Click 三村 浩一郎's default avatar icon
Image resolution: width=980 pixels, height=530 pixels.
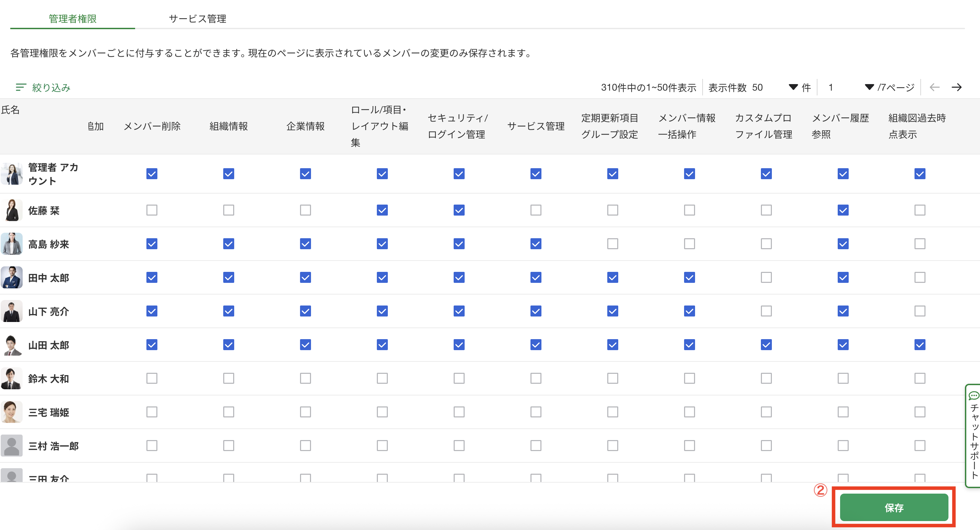[12, 446]
